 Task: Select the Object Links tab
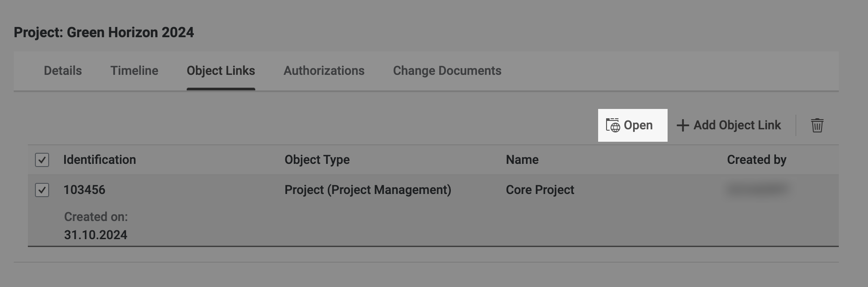221,71
